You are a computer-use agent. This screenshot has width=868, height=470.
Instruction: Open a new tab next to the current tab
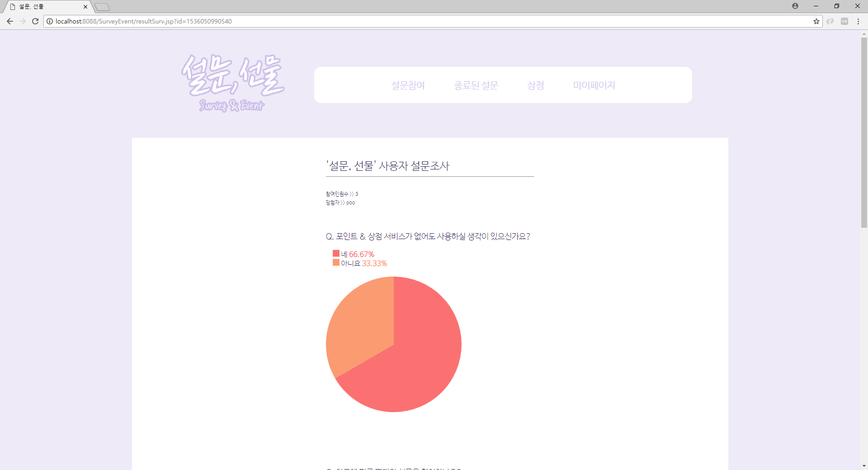click(x=102, y=7)
